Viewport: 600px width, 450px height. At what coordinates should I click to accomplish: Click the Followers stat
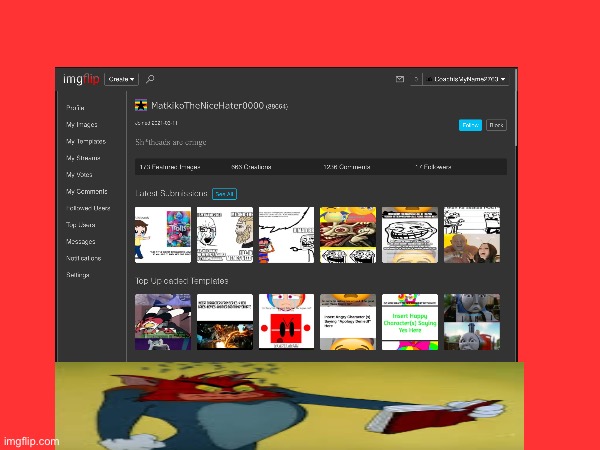(x=433, y=167)
